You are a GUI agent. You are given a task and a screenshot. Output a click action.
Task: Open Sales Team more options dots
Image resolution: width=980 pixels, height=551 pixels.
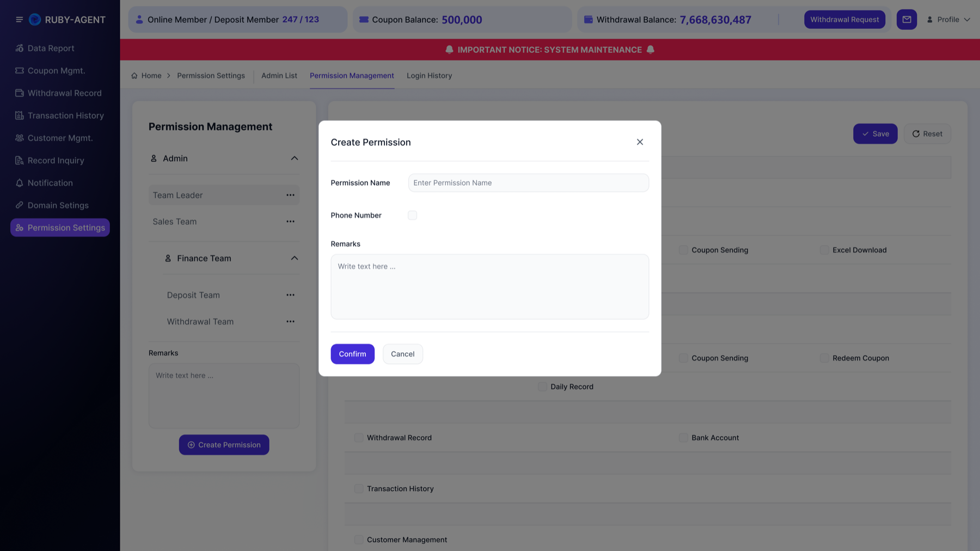point(290,222)
